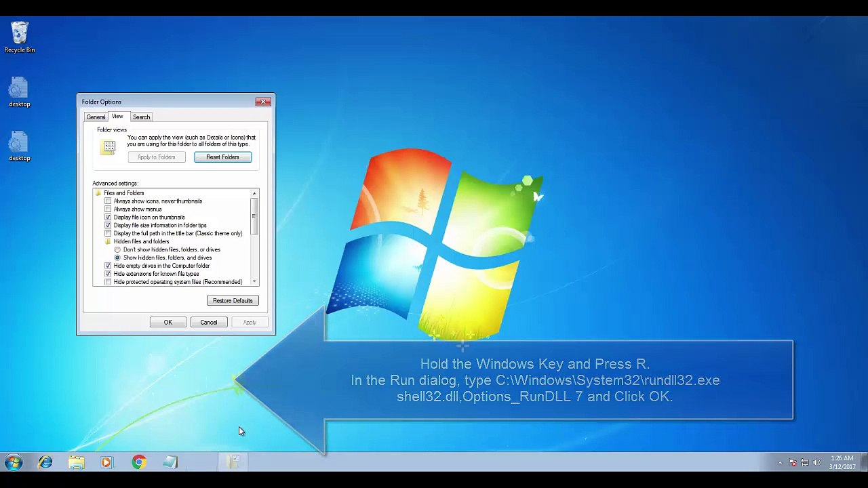Open the Action Center flag icon
This screenshot has height=488, width=868.
tap(793, 463)
